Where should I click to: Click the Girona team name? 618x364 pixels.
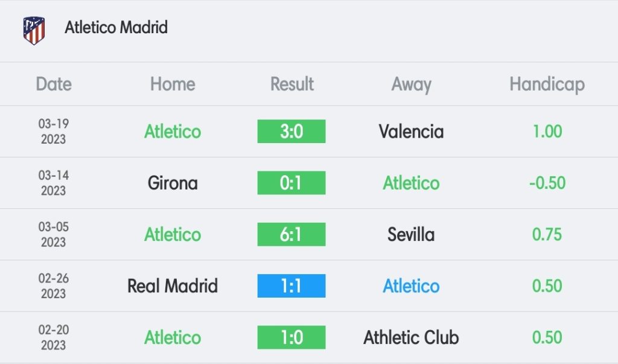click(x=173, y=183)
